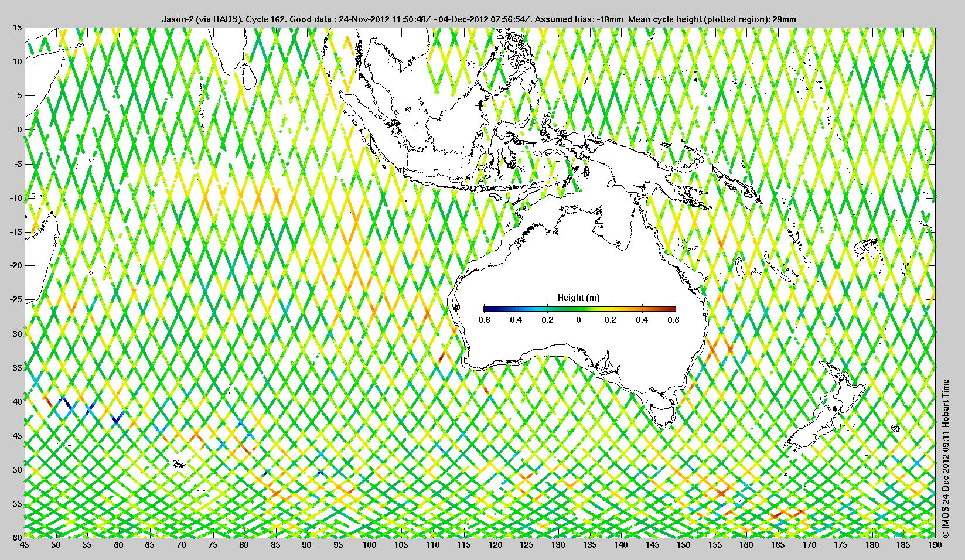Click latitude tick label -20

16,265
